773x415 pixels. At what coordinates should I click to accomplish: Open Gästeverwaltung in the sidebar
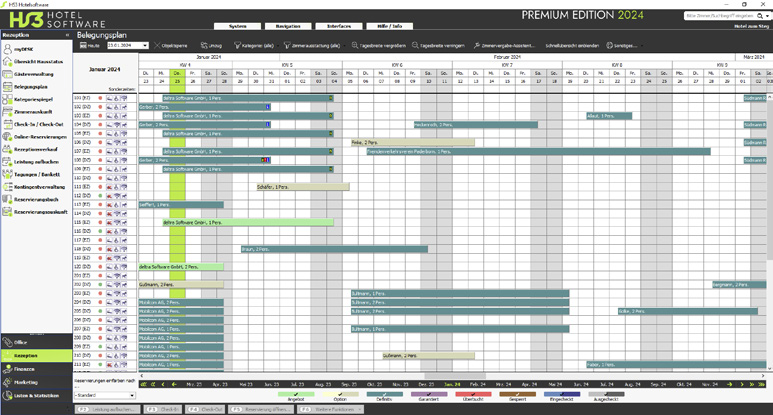[x=28, y=74]
